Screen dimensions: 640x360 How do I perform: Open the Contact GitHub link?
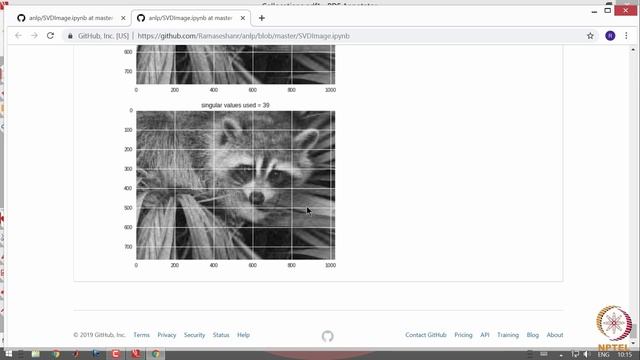426,335
